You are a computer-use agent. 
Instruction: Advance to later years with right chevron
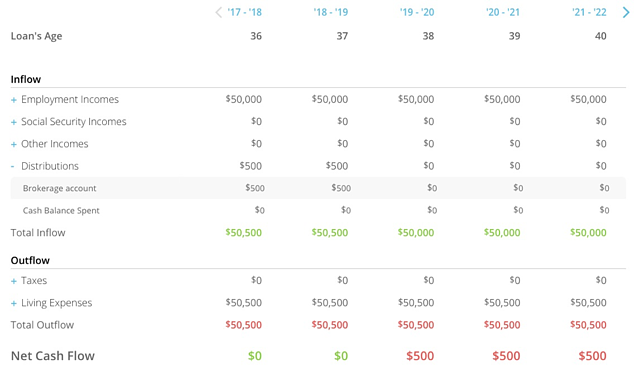click(x=626, y=13)
